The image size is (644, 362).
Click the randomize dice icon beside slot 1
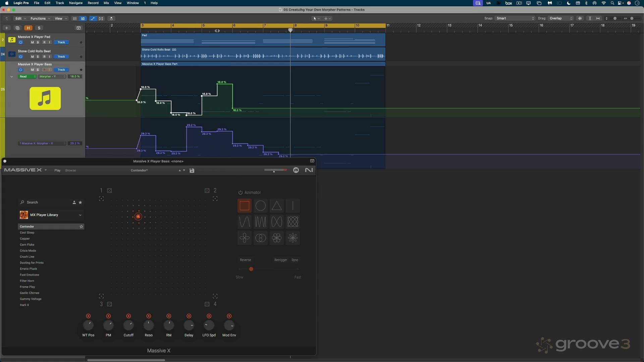click(x=109, y=191)
